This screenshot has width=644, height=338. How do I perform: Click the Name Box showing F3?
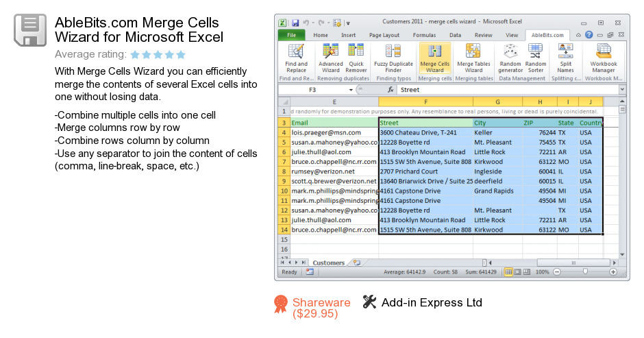pyautogui.click(x=313, y=90)
